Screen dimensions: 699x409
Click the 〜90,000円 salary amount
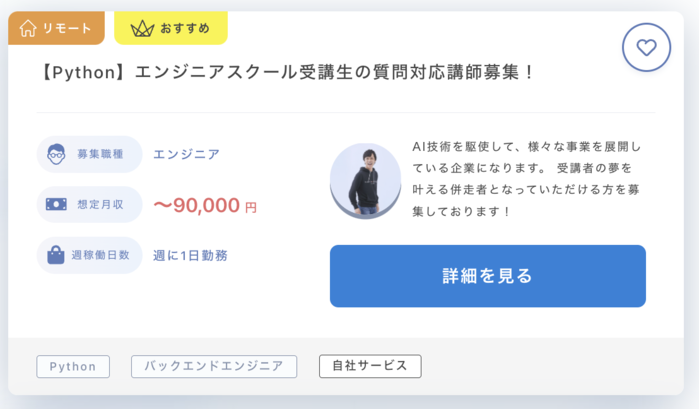click(x=205, y=205)
